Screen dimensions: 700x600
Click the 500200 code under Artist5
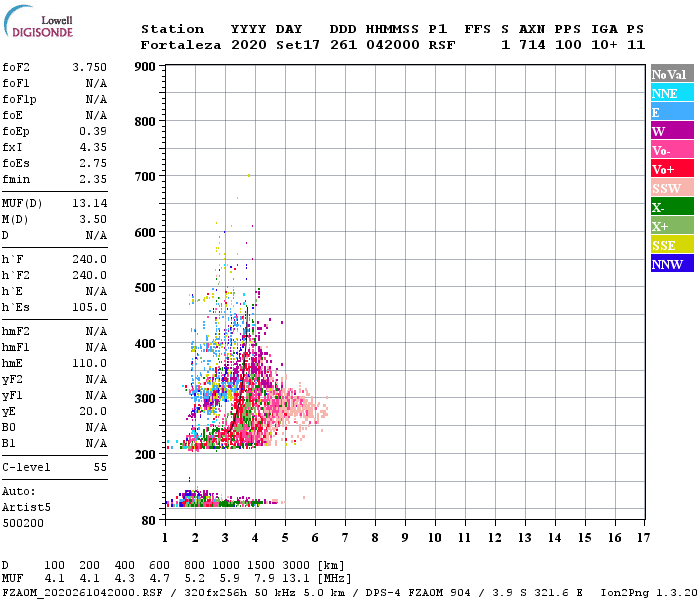point(23,523)
